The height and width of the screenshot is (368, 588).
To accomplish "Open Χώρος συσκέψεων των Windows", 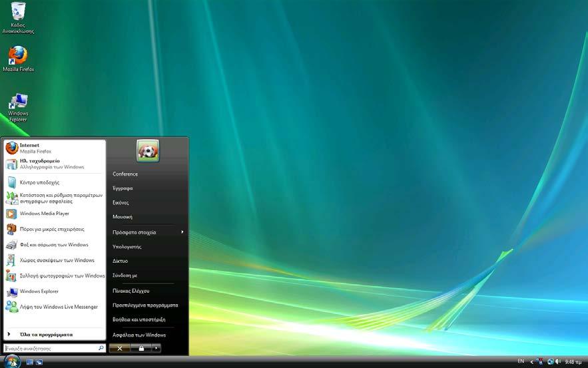I will pyautogui.click(x=55, y=260).
